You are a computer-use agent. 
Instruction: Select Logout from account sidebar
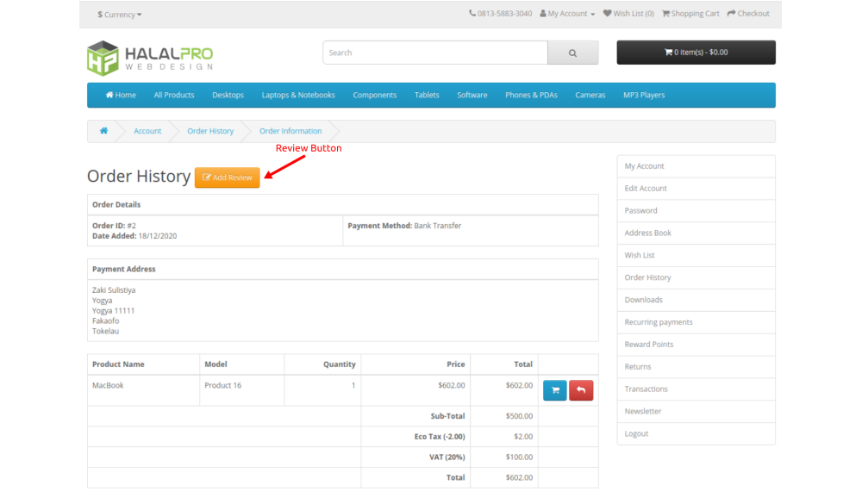(x=636, y=433)
